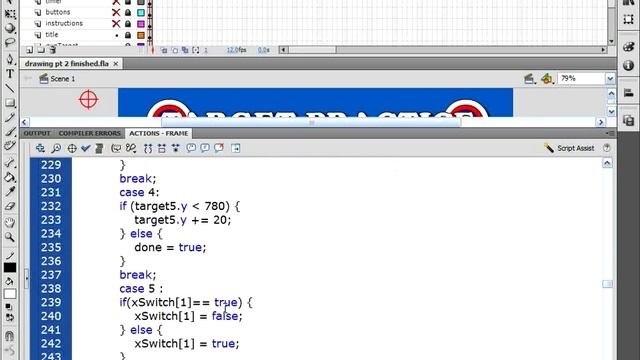Toggle outline square of buttons layer
Image resolution: width=640 pixels, height=360 pixels.
pyautogui.click(x=141, y=13)
